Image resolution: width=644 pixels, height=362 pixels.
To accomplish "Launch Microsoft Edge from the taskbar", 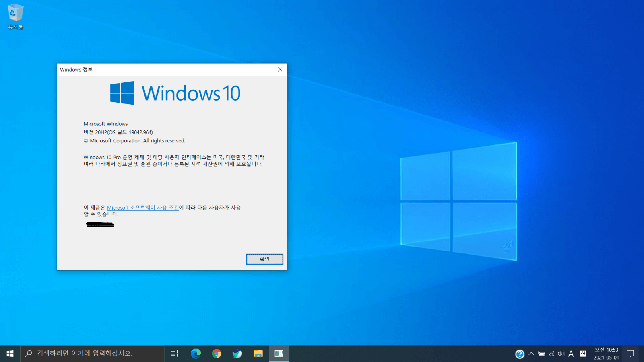I will point(196,354).
